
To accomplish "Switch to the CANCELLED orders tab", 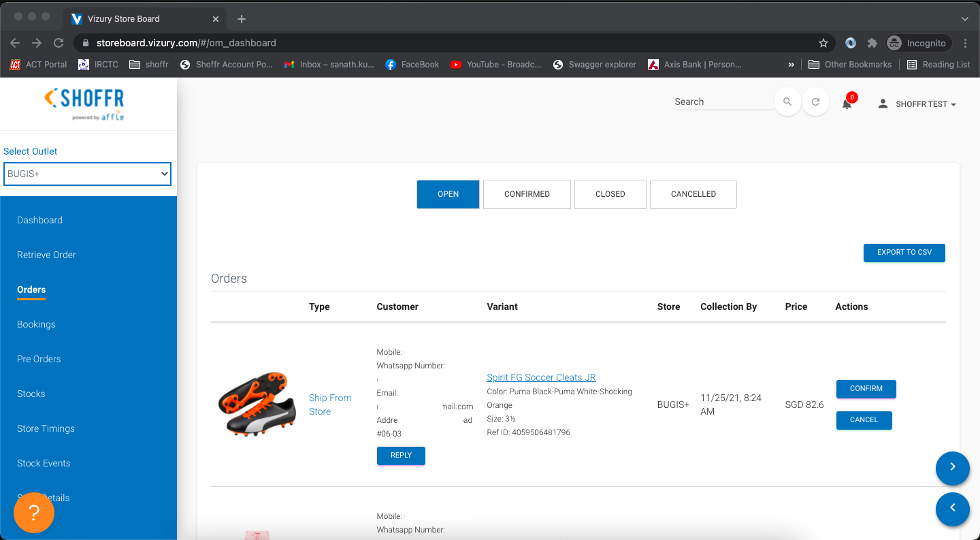I will 693,194.
